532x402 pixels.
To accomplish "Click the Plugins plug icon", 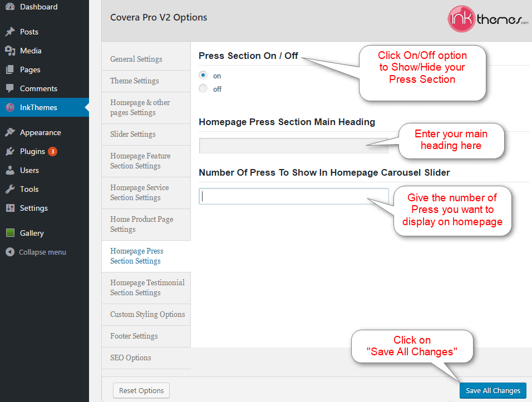I will 10,151.
